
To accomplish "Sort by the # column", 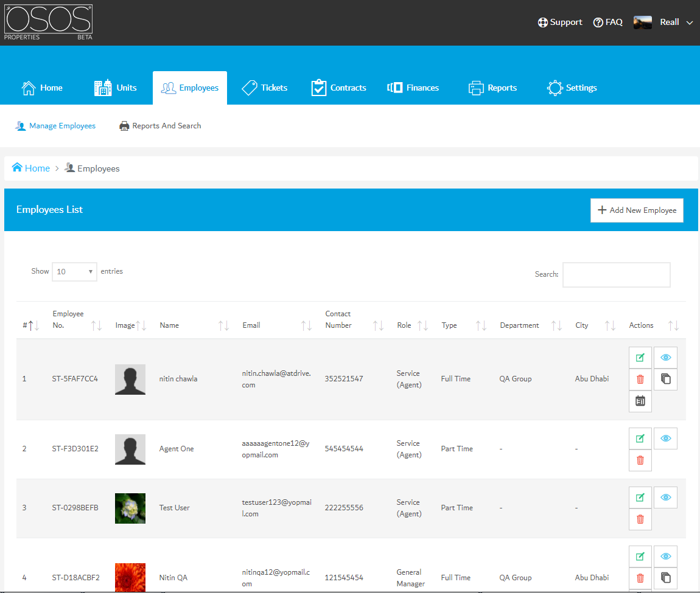I will coord(31,326).
